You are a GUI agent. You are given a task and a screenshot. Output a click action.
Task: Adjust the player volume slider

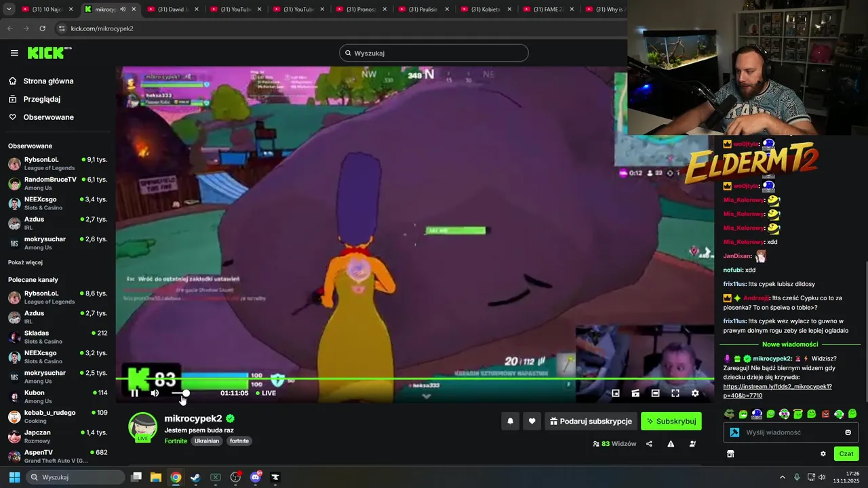[x=180, y=393]
